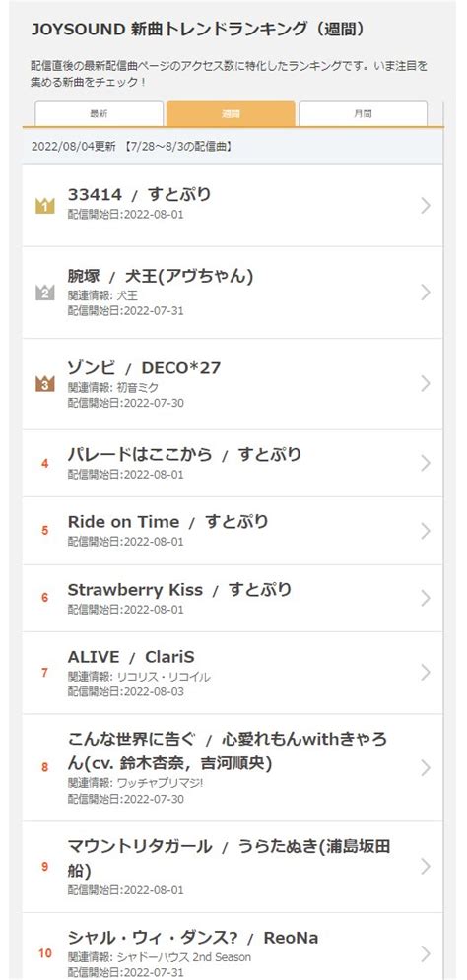The height and width of the screenshot is (980, 467).
Task: Switch to the 最新 tab
Action: pyautogui.click(x=99, y=113)
